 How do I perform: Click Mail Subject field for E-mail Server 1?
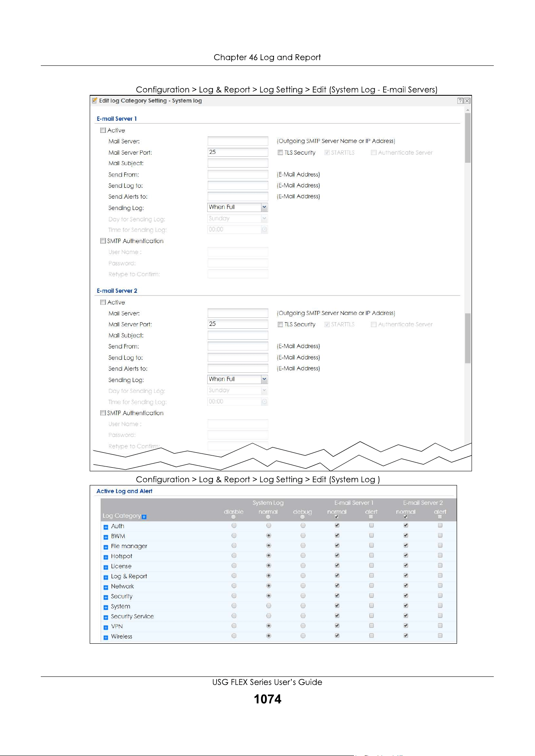click(238, 163)
